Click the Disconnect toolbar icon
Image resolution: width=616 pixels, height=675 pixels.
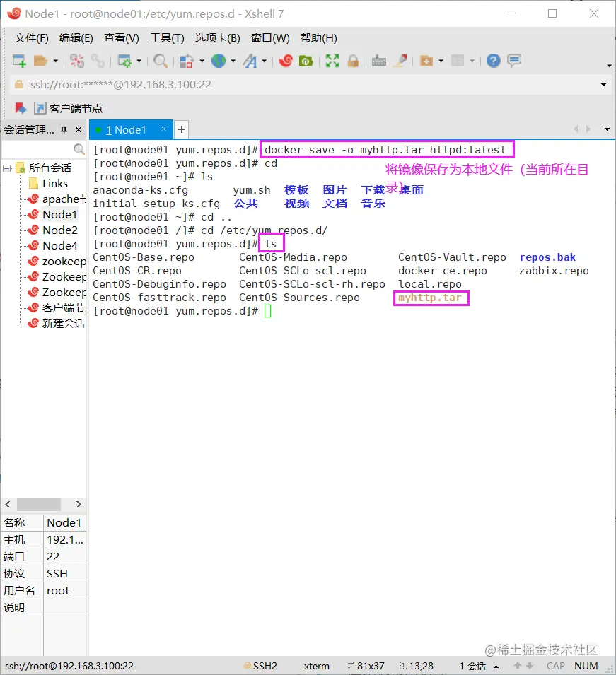[77, 61]
